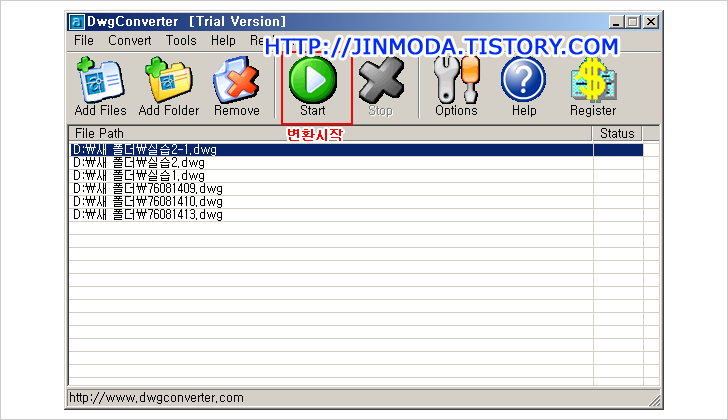Remove the selected file with the Remove icon

[236, 87]
